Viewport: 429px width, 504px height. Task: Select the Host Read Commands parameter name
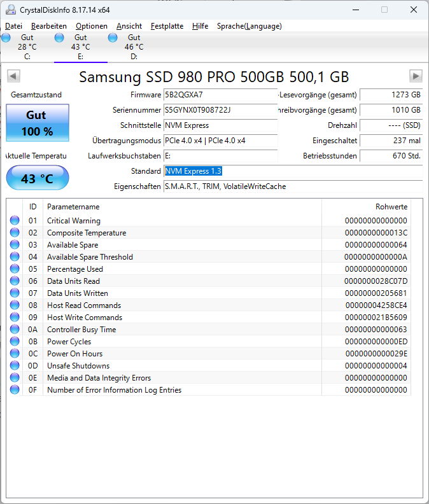pos(84,305)
